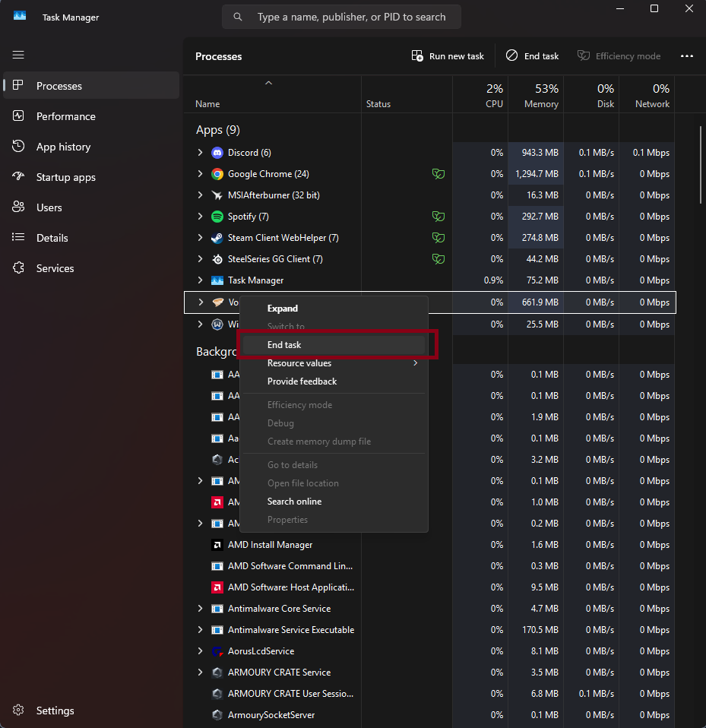Click the Users sidebar icon
The image size is (706, 728).
point(18,207)
